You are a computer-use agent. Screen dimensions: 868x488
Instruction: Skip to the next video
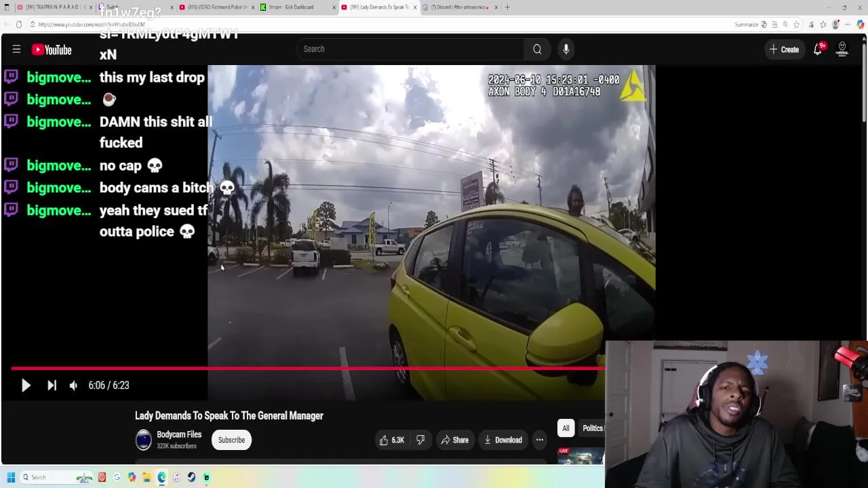52,385
